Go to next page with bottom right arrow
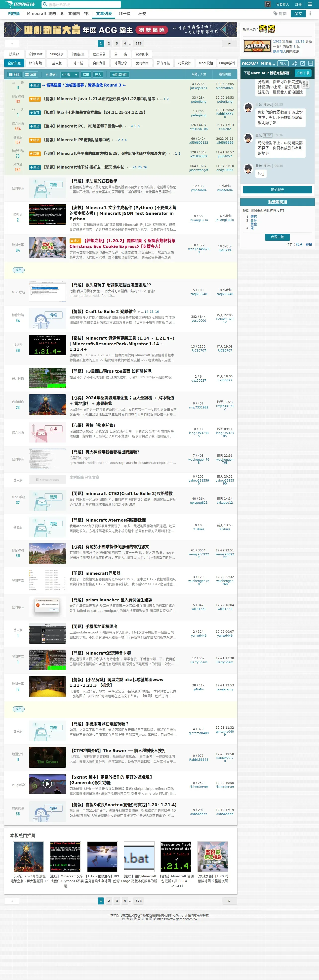Image resolution: width=319 pixels, height=980 pixels. click(x=229, y=900)
